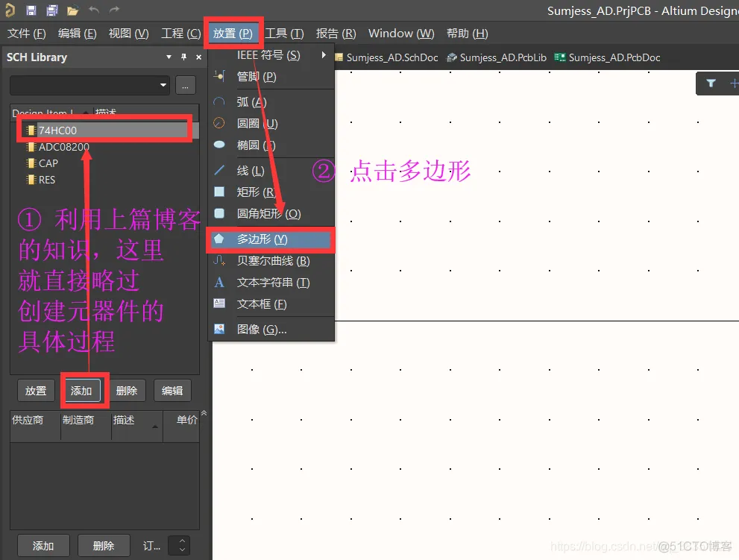Screen dimensions: 739x560
Task: Open 报告 (R) menu
Action: [x=336, y=34]
